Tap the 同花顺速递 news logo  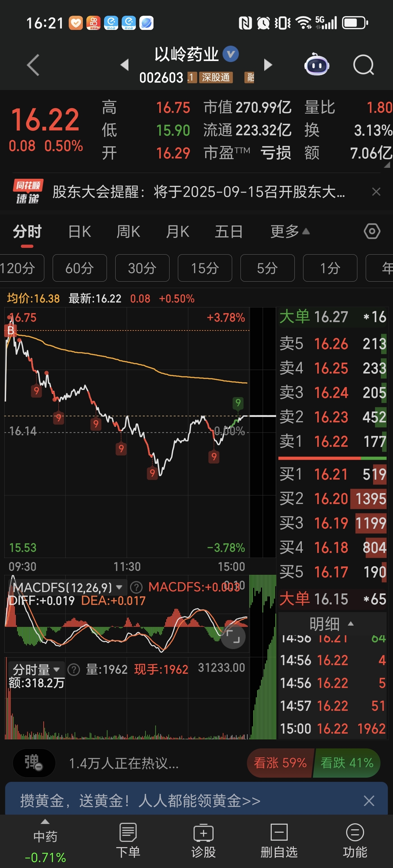coord(28,191)
